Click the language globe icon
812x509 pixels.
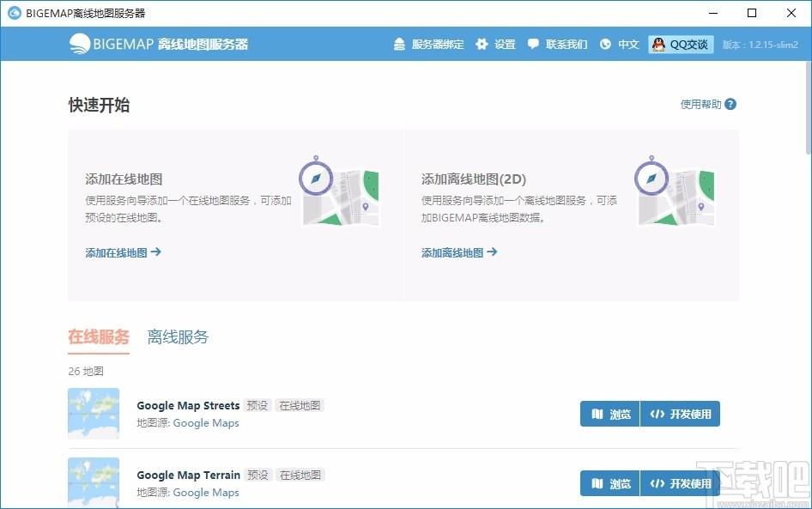pyautogui.click(x=605, y=45)
